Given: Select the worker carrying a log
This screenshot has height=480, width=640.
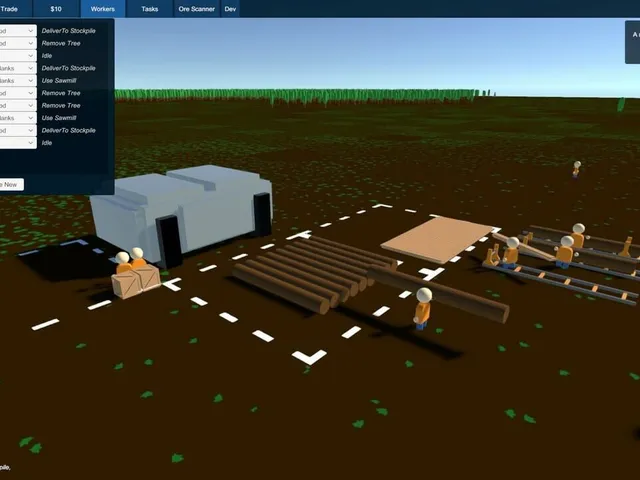Looking at the screenshot, I should coord(423,308).
